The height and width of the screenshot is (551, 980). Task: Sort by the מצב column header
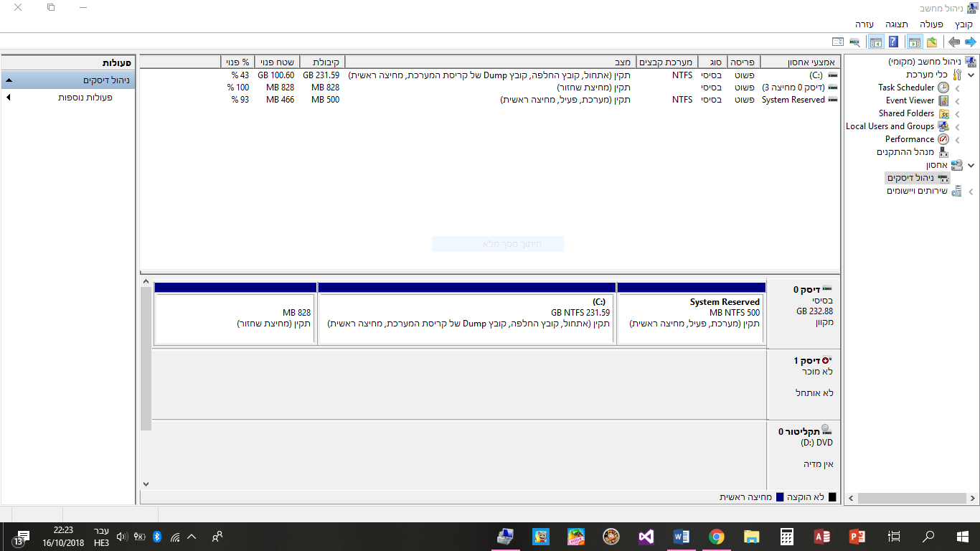(x=491, y=62)
